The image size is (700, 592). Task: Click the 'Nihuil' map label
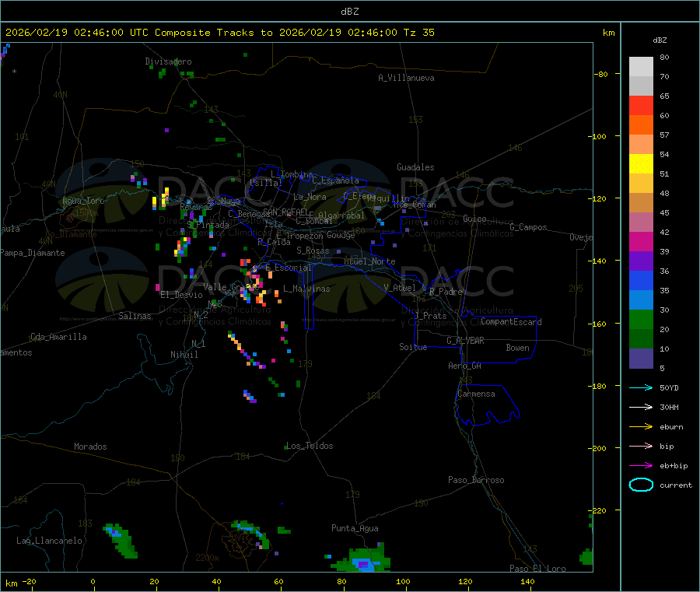[x=184, y=355]
